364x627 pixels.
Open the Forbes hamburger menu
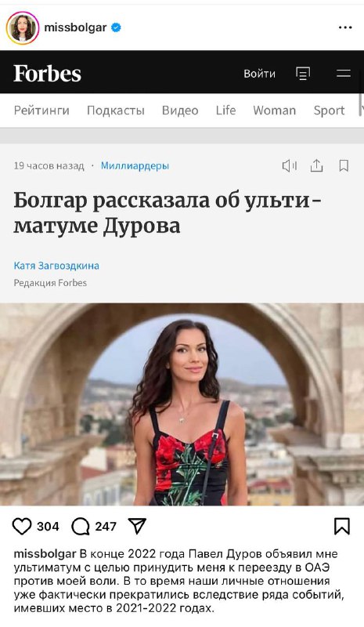pyautogui.click(x=343, y=74)
